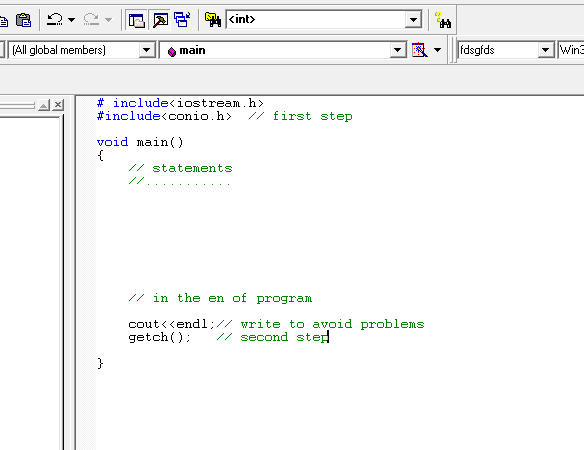Open the main function members dropdown

397,50
